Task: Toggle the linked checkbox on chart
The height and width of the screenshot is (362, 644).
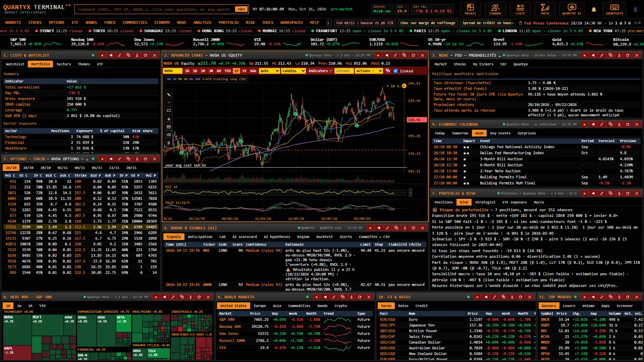Action: pos(396,71)
